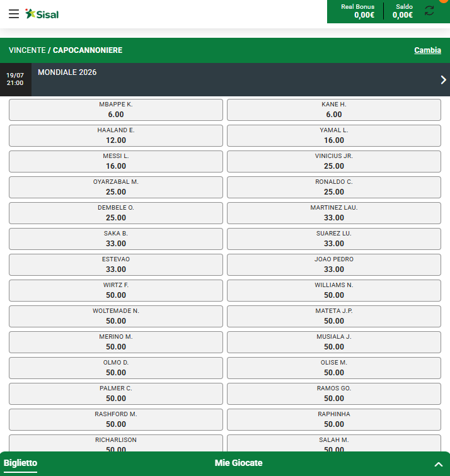Image resolution: width=450 pixels, height=476 pixels.
Task: Tap Salah M. odds button
Action: [x=334, y=443]
